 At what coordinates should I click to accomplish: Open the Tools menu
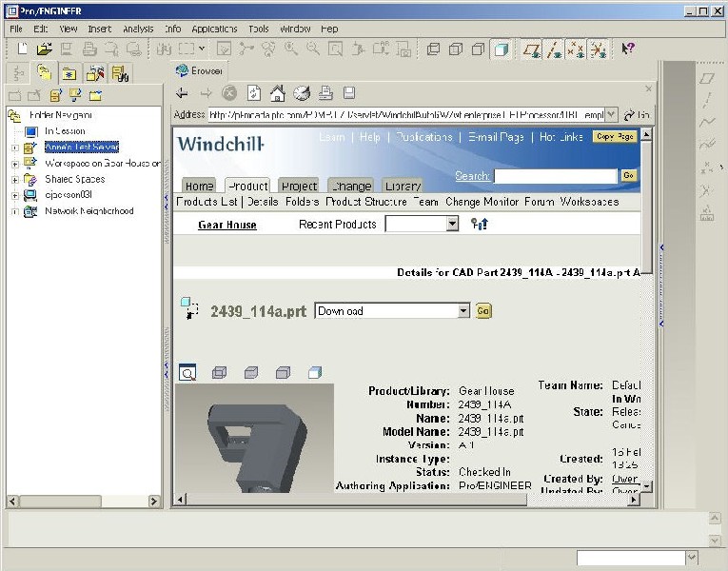coord(258,29)
